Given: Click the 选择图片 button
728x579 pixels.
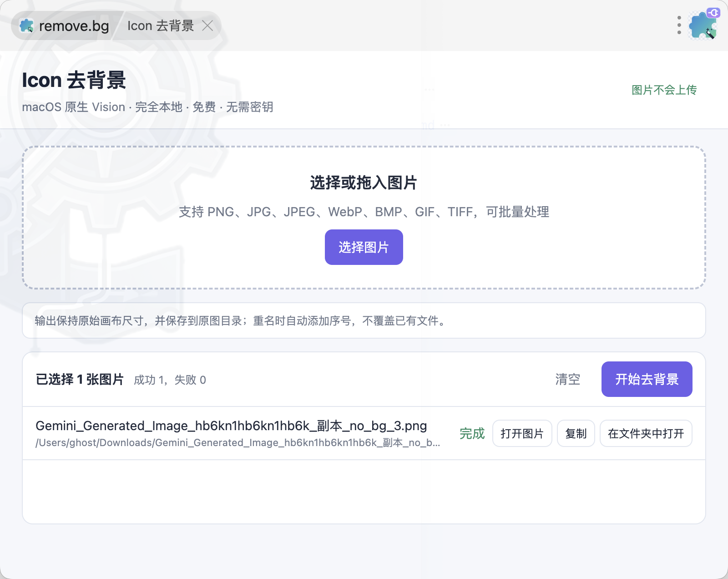Looking at the screenshot, I should tap(364, 247).
